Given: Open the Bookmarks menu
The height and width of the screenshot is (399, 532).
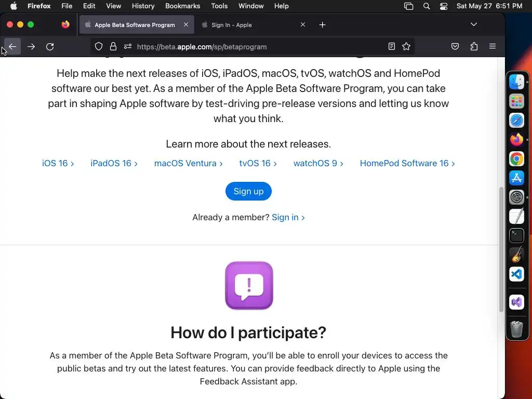Looking at the screenshot, I should click(x=182, y=6).
